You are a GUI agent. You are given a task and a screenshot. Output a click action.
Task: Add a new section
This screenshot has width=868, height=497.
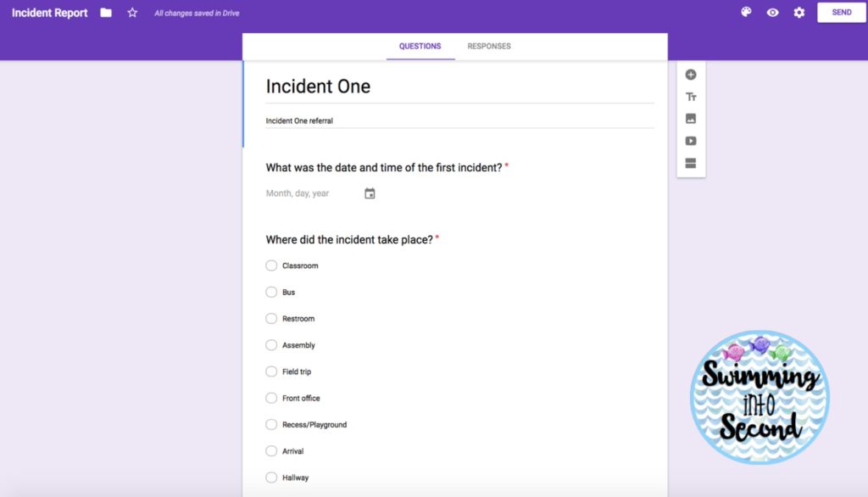click(x=691, y=163)
